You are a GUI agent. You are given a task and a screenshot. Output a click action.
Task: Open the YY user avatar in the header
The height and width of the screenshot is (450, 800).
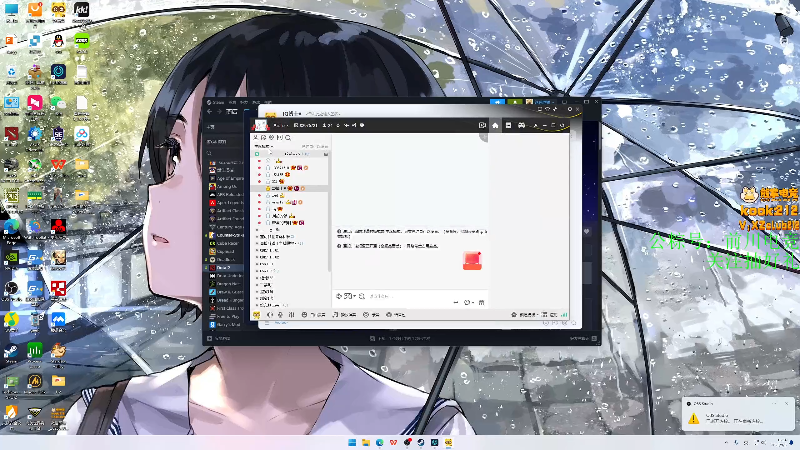pyautogui.click(x=261, y=125)
